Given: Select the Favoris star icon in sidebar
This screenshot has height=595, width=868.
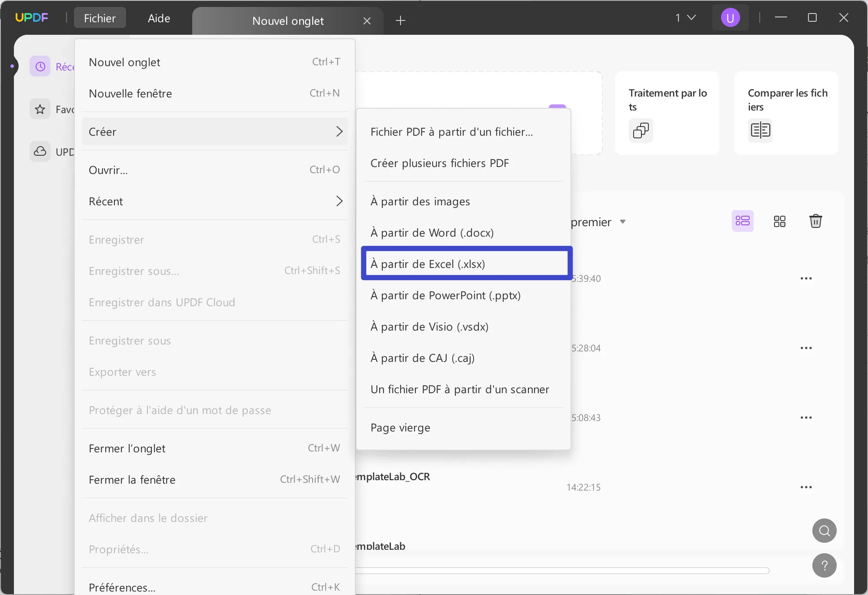Looking at the screenshot, I should (40, 109).
